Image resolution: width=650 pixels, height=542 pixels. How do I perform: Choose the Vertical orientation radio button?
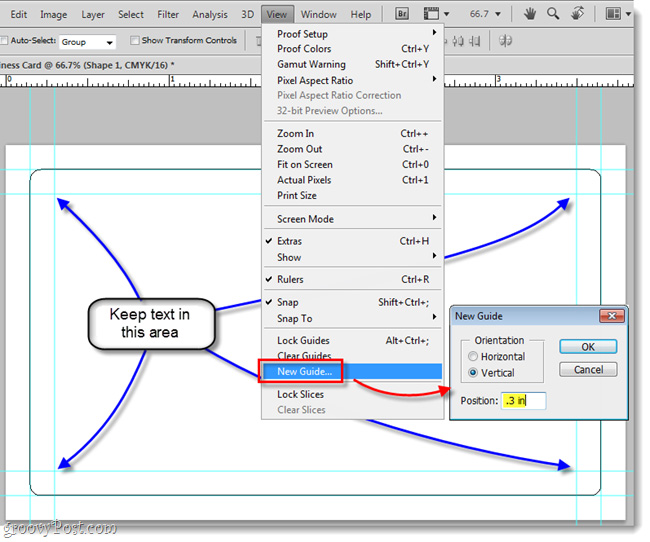[x=473, y=372]
